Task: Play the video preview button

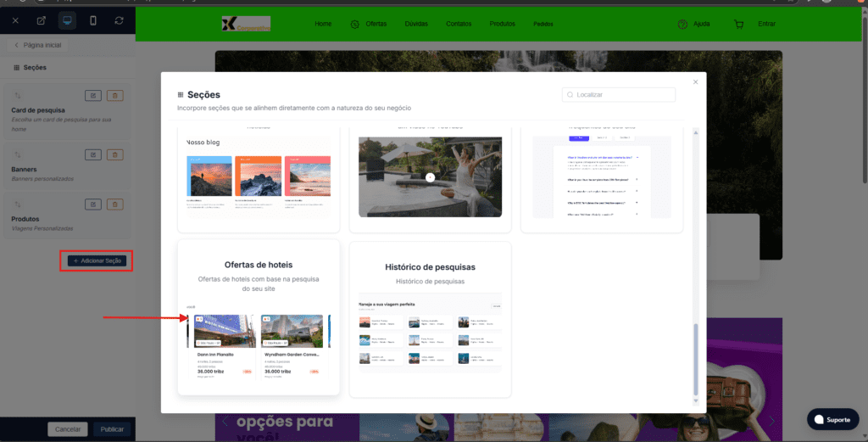Action: coord(430,177)
